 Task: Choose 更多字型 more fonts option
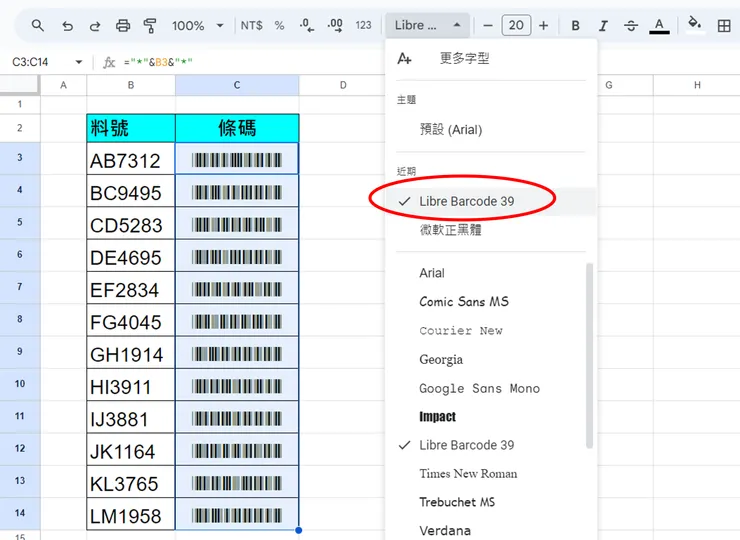point(491,59)
